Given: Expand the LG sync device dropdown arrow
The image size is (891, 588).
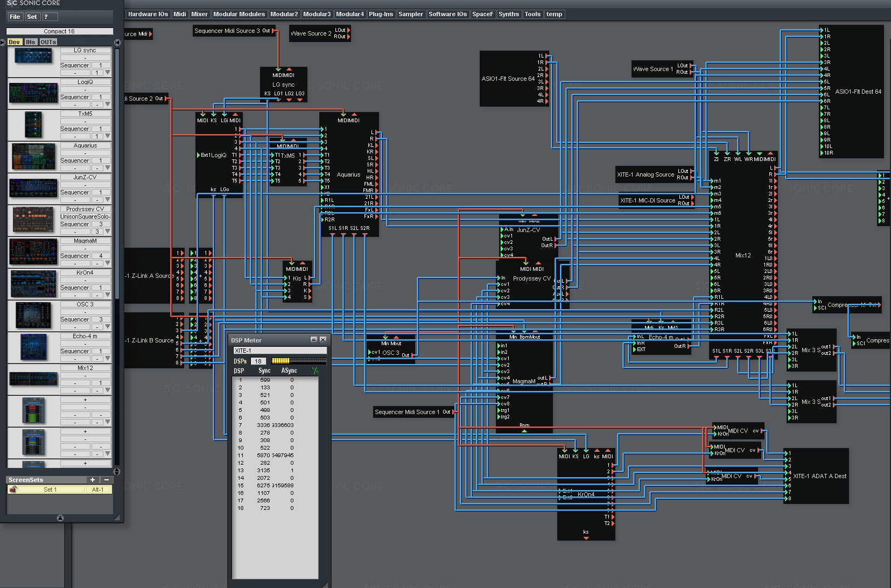Looking at the screenshot, I should click(108, 72).
